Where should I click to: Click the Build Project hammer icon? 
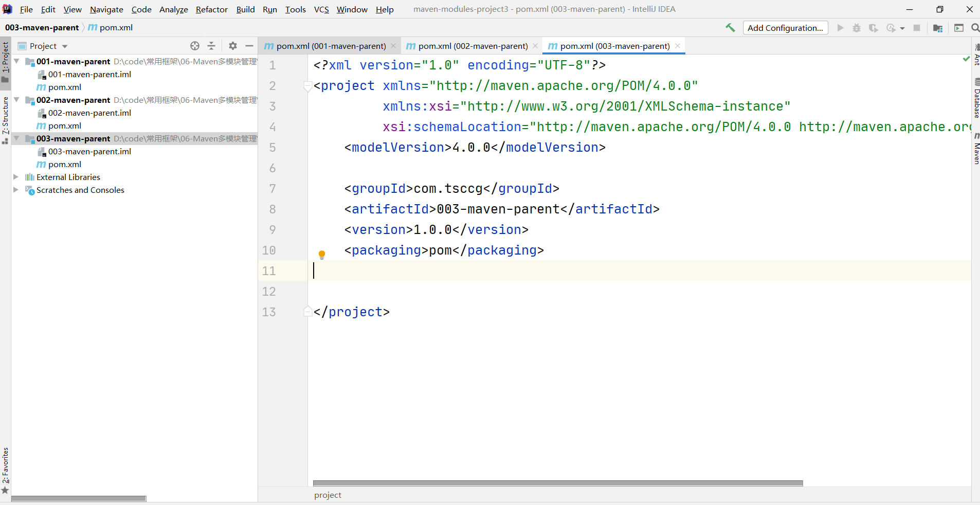730,28
